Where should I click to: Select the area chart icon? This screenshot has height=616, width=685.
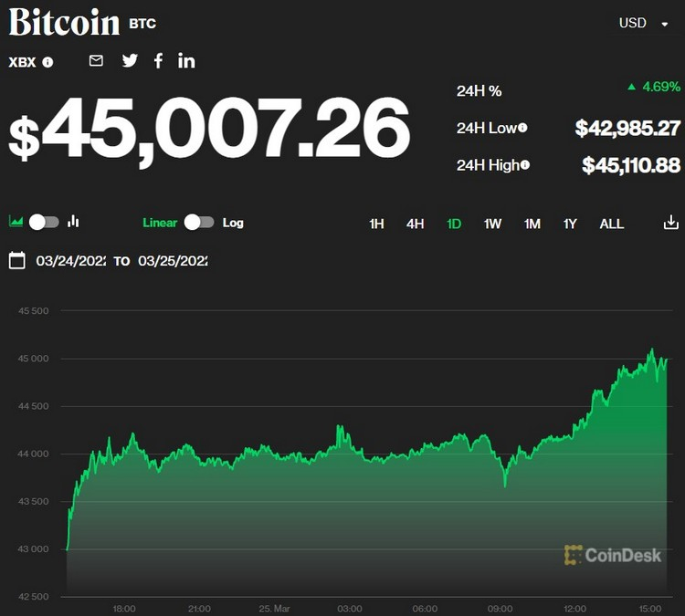click(x=16, y=222)
